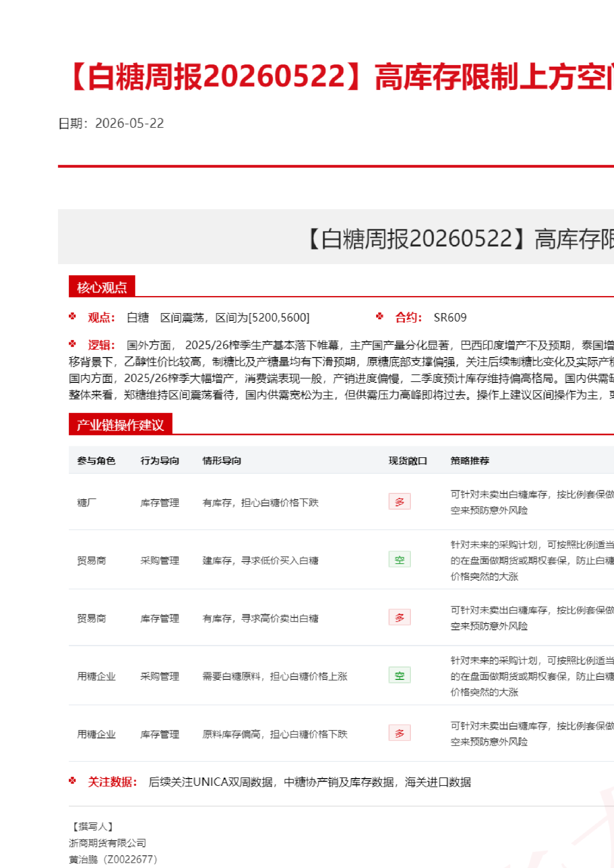Click 库存管理 cell in the last 用糖企业 row
Viewport: 614px width, 868px height.
(x=160, y=734)
